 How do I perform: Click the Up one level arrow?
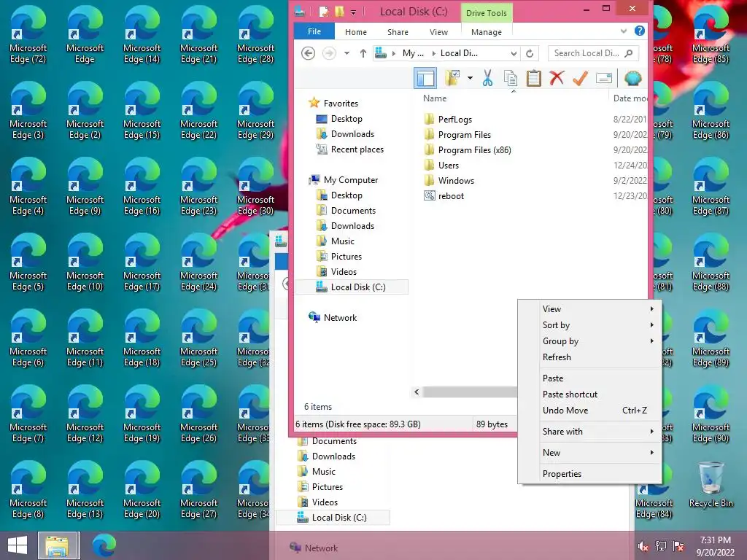click(363, 53)
